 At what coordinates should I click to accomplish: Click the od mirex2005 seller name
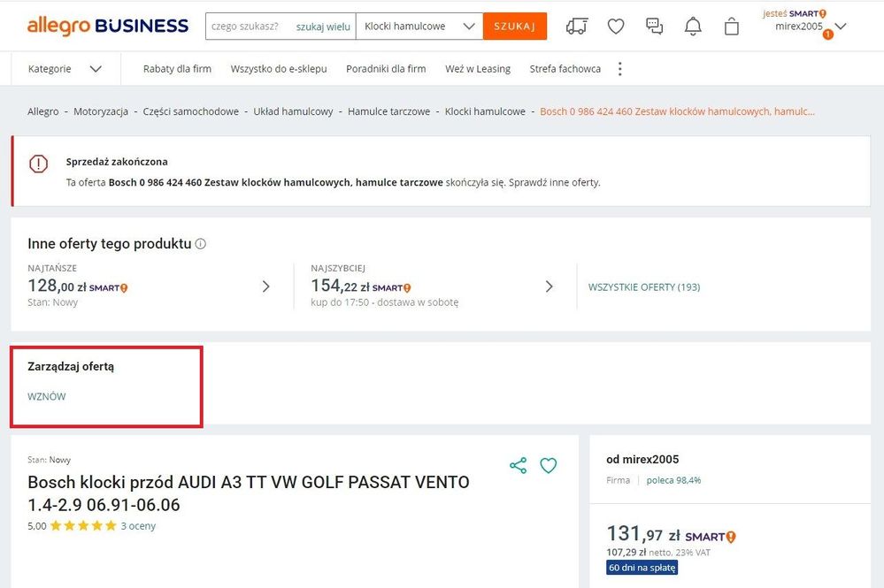[642, 460]
